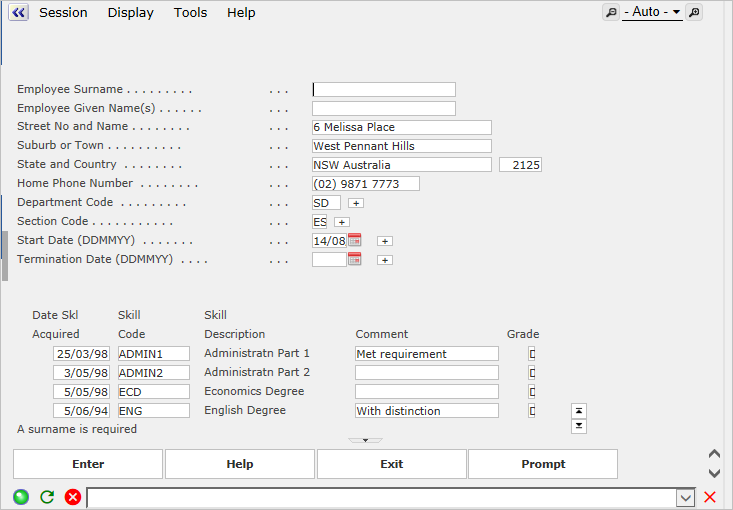Click the red X beside command line
The height and width of the screenshot is (510, 733).
point(710,497)
